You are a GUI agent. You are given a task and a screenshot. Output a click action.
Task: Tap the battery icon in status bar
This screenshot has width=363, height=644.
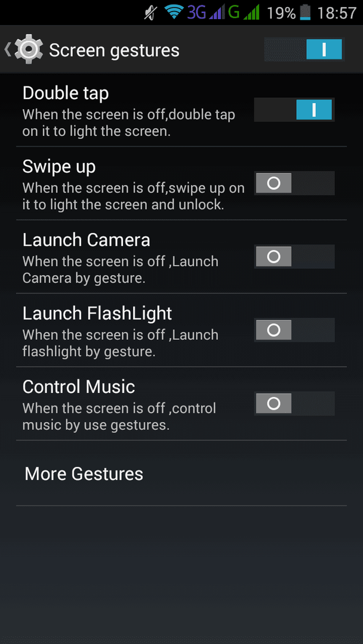306,13
